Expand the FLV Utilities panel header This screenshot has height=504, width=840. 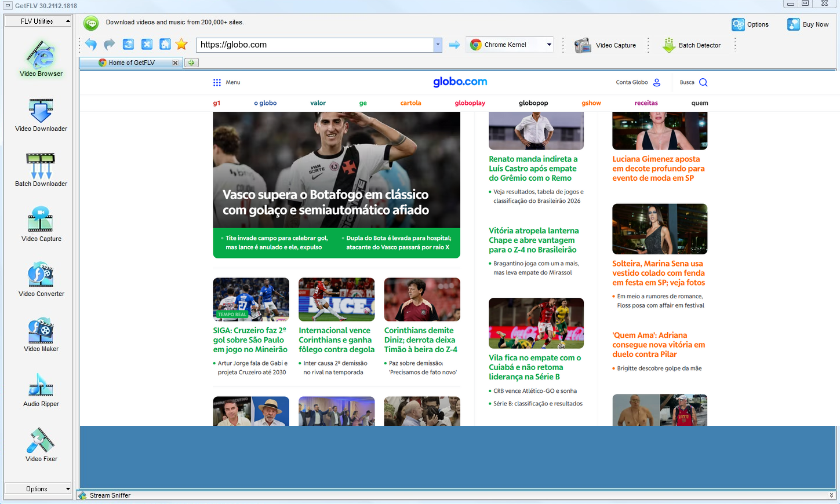click(38, 21)
